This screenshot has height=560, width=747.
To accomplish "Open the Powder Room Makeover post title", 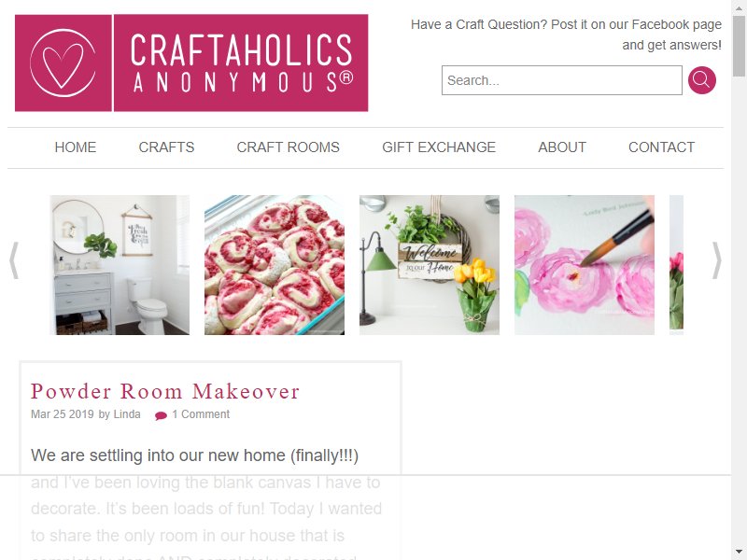I will (165, 391).
